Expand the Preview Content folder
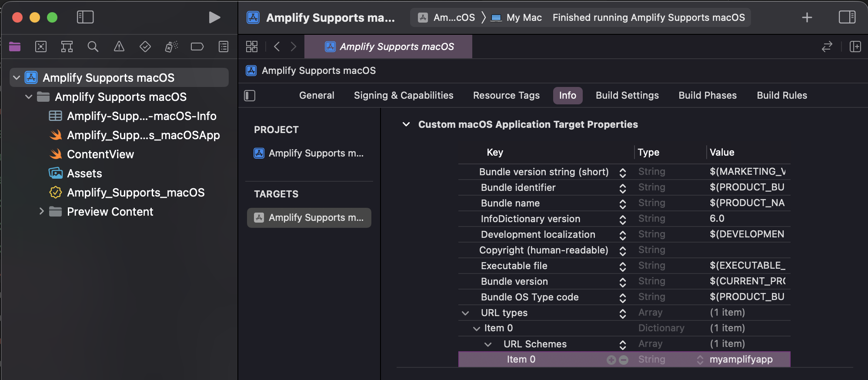This screenshot has height=380, width=868. coord(42,212)
